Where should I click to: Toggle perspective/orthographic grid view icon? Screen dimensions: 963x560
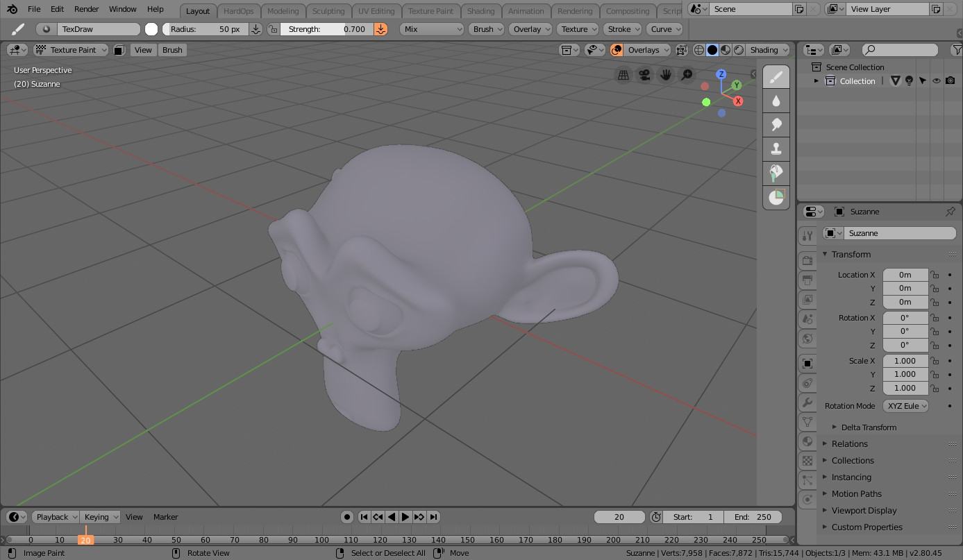(623, 75)
